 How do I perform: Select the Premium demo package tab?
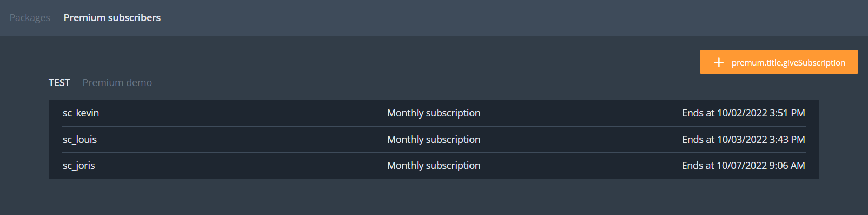point(117,82)
